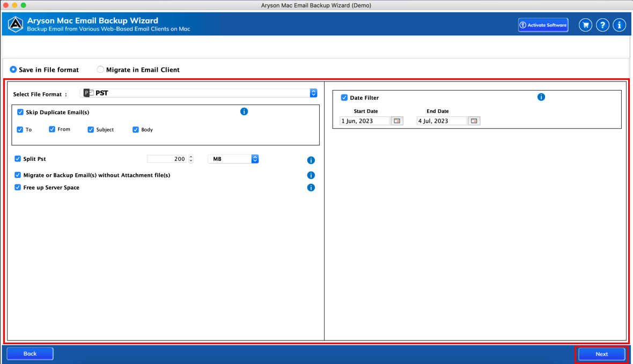Screen dimensions: 633x364
Task: Toggle the Date Filter checkbox
Action: coord(344,98)
